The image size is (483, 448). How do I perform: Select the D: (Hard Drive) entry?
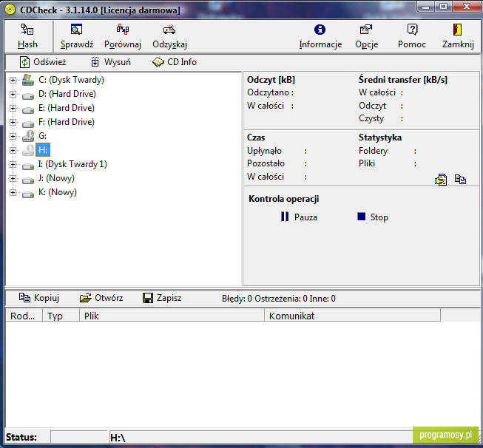point(67,94)
